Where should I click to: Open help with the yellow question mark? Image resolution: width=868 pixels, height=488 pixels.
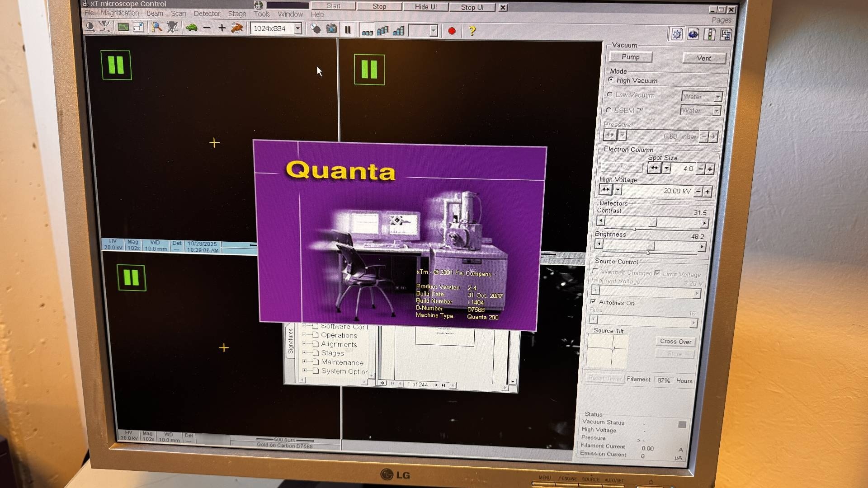[472, 31]
